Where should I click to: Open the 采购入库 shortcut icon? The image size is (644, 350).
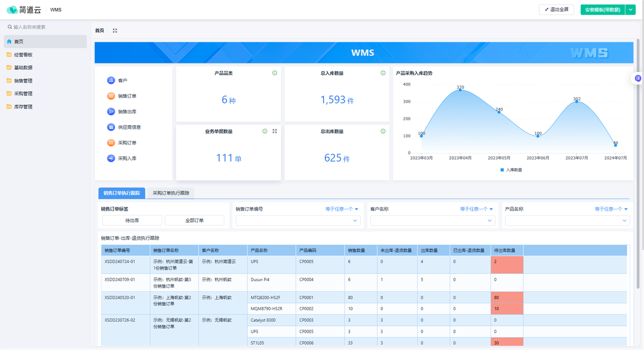(x=111, y=158)
